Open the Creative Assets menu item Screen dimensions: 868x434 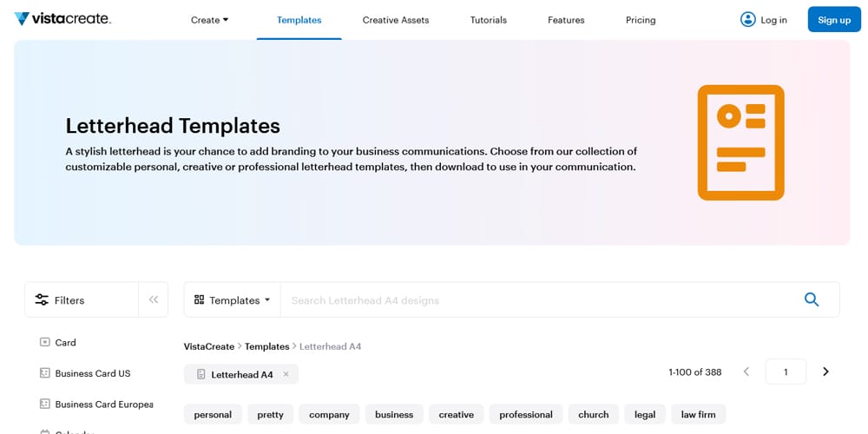[x=395, y=20]
